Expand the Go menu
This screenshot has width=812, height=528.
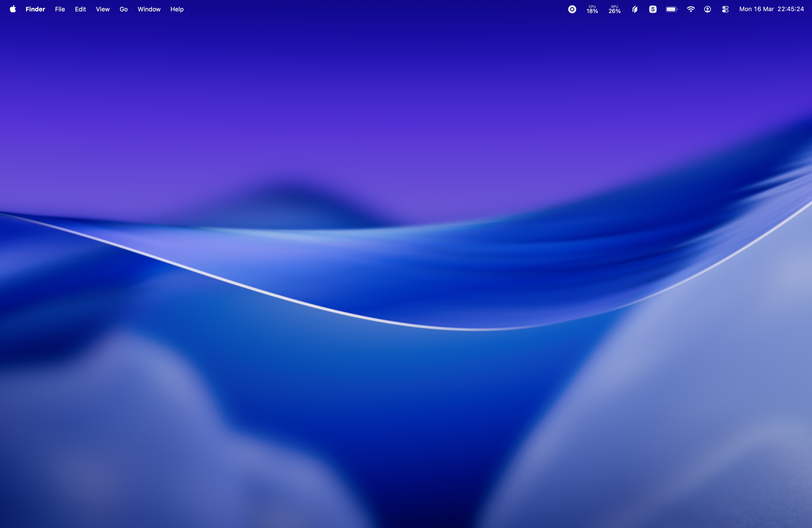(x=123, y=9)
